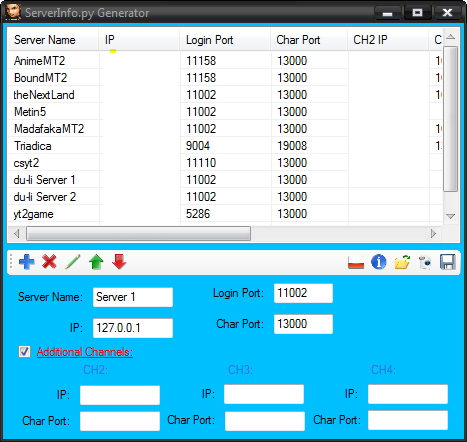The width and height of the screenshot is (467, 442).
Task: Click the CH4 Char Port input field
Action: coord(408,420)
